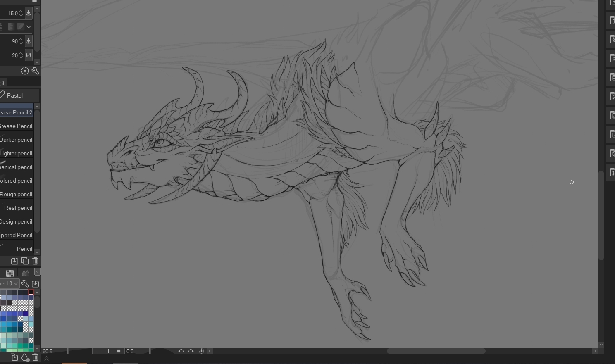Rotate the canvas right
Image resolution: width=615 pixels, height=364 pixels.
tap(191, 351)
